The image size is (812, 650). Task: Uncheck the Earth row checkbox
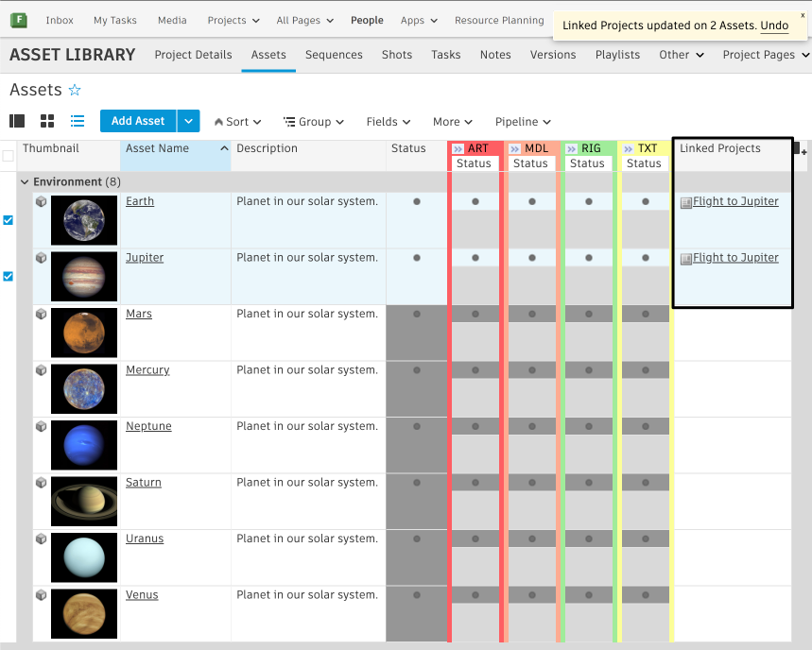pyautogui.click(x=9, y=220)
